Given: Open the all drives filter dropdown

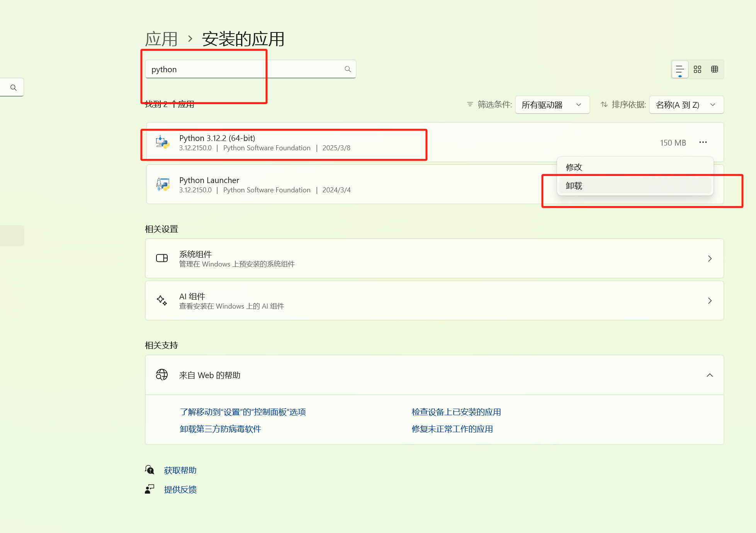Looking at the screenshot, I should point(552,105).
